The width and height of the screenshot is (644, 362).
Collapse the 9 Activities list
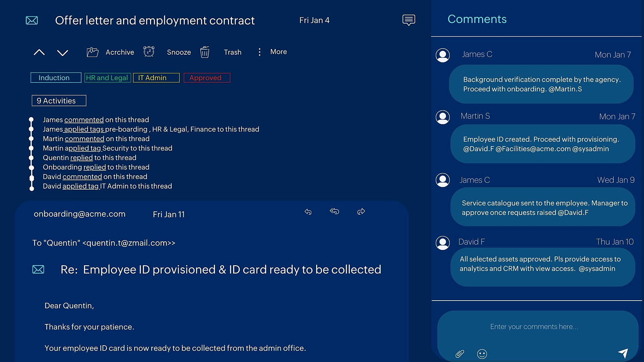[59, 101]
